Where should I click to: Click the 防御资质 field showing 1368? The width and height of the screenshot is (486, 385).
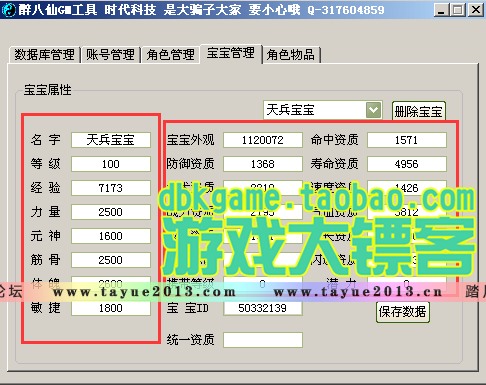pyautogui.click(x=263, y=164)
